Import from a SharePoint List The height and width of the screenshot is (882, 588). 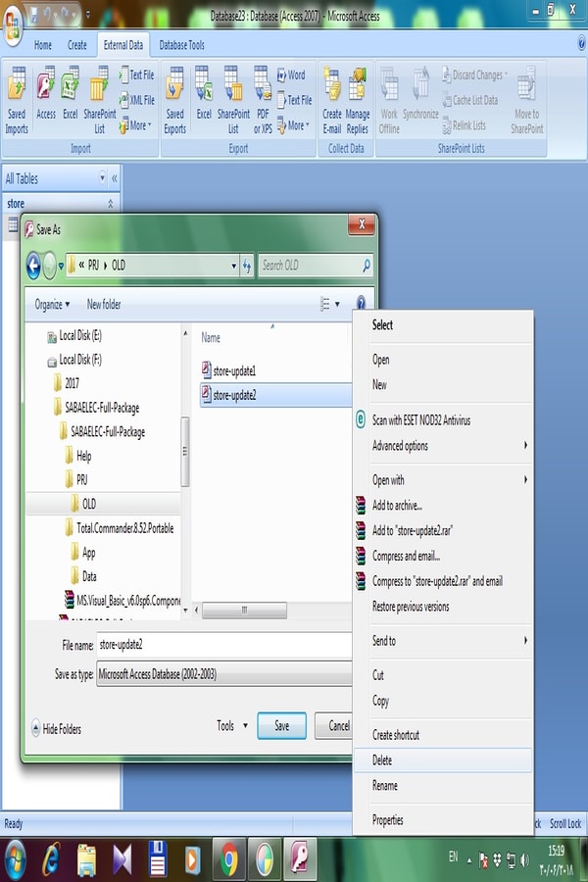100,101
